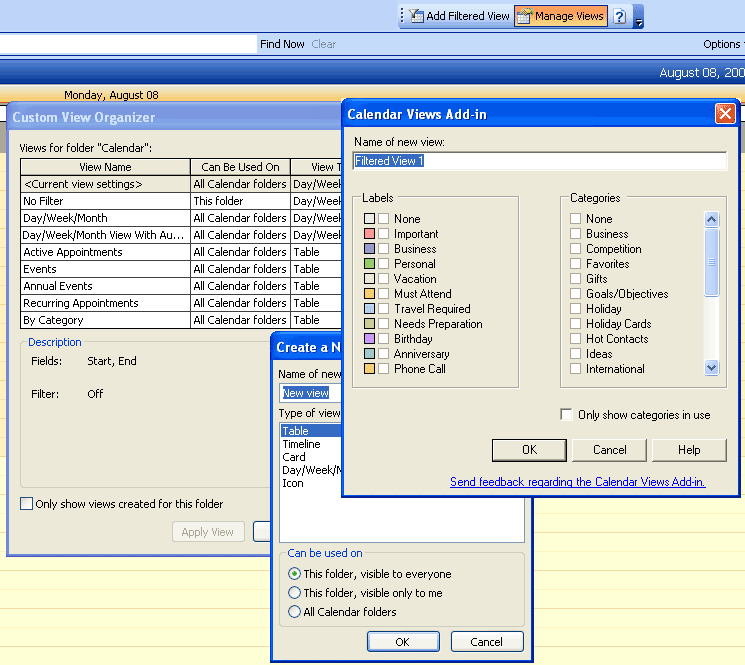Viewport: 745px width, 665px height.
Task: Toggle Only show categories in use
Action: pyautogui.click(x=567, y=415)
